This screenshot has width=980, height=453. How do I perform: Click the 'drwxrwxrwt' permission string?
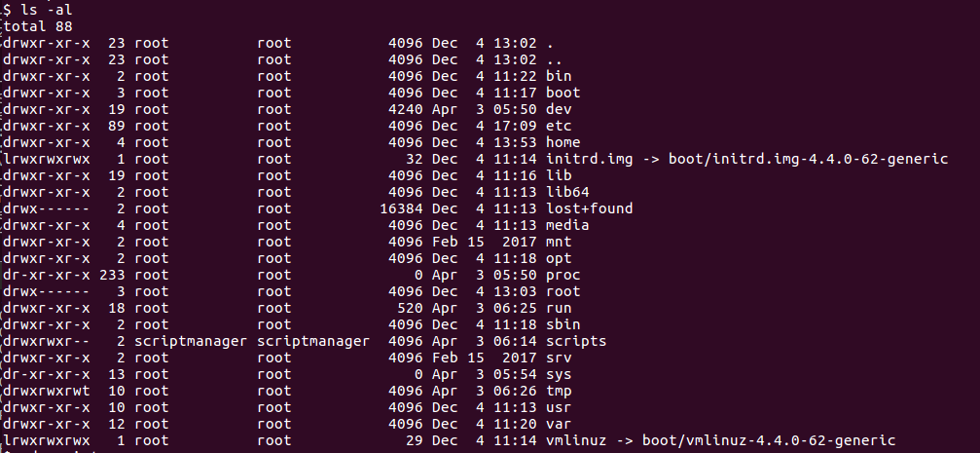(47, 391)
